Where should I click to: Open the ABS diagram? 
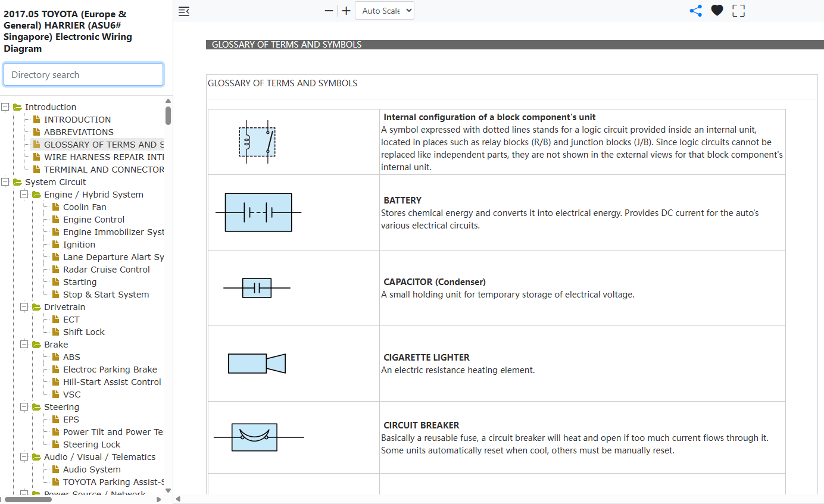(x=71, y=357)
